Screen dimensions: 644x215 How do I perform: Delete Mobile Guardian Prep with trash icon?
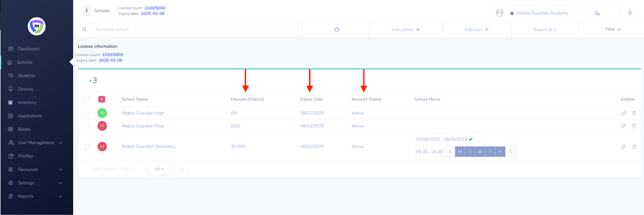(x=634, y=126)
